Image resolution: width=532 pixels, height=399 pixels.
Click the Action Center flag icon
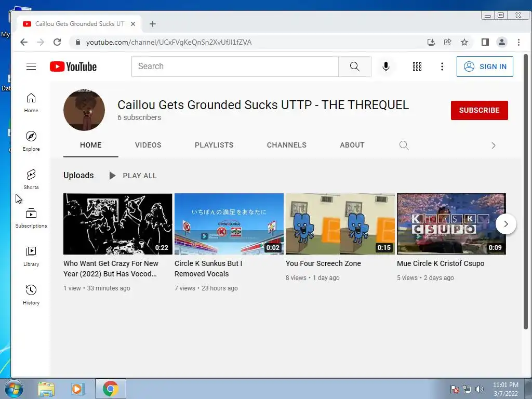tap(454, 389)
